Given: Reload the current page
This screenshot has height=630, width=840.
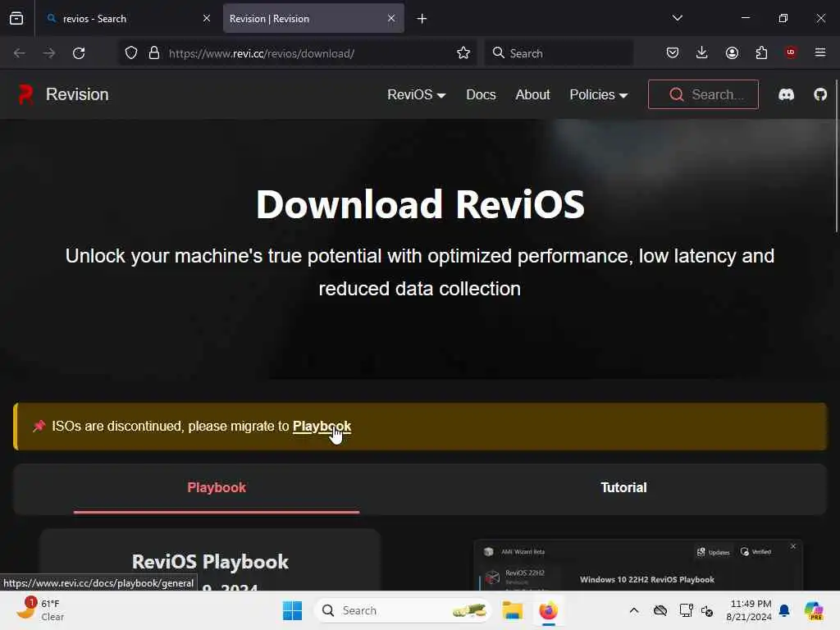Looking at the screenshot, I should click(79, 53).
